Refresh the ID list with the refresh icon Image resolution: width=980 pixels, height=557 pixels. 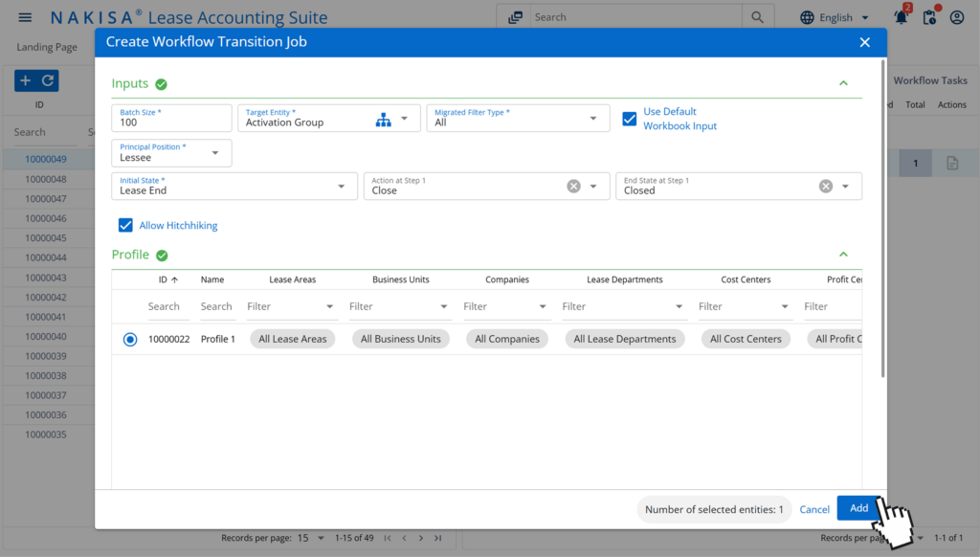pyautogui.click(x=47, y=79)
